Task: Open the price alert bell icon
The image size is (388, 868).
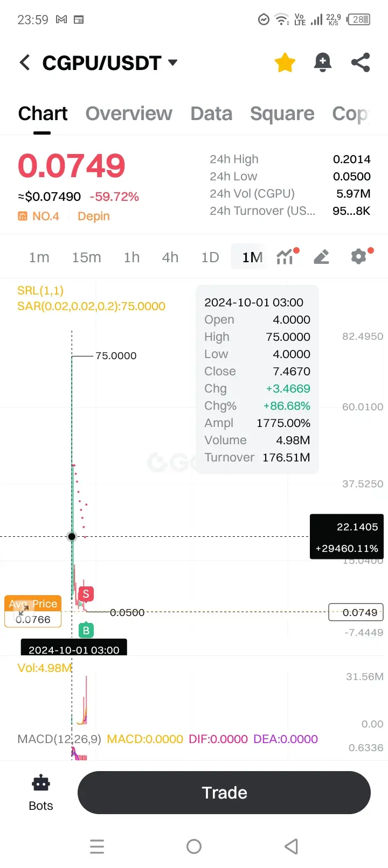Action: (x=322, y=62)
